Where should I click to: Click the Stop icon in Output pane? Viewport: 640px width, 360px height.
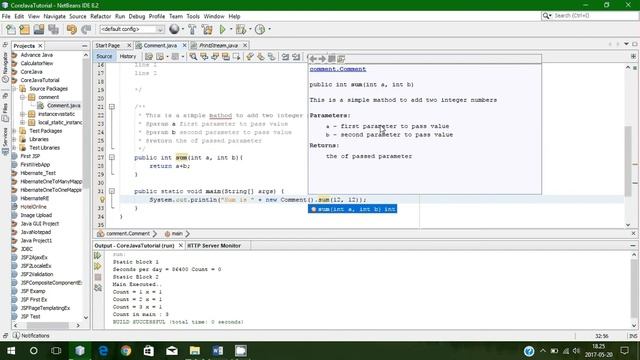(x=98, y=277)
